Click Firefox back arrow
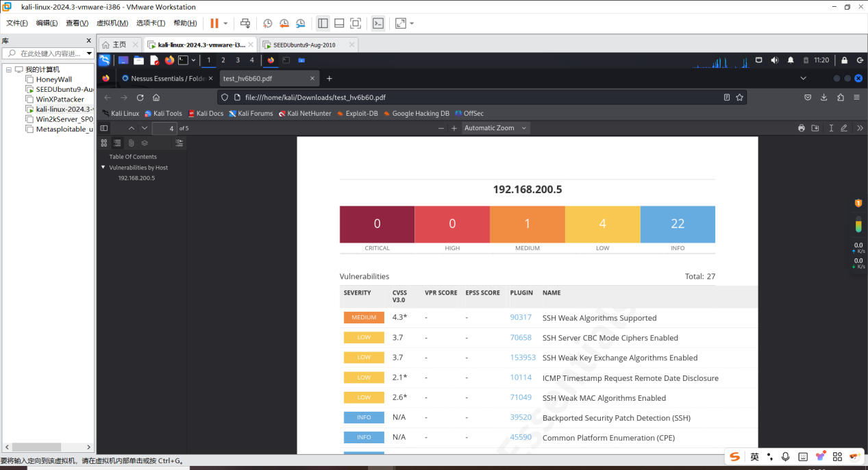The height and width of the screenshot is (470, 868). (108, 97)
